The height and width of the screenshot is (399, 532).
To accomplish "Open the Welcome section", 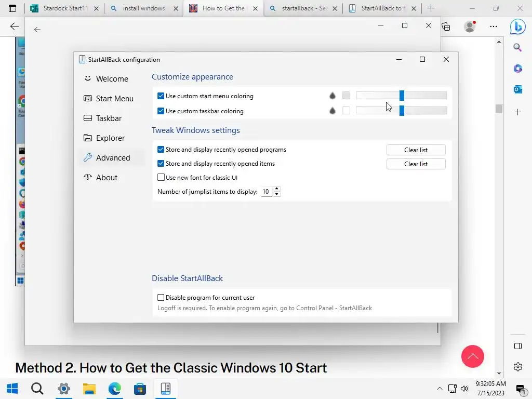I will click(x=106, y=79).
